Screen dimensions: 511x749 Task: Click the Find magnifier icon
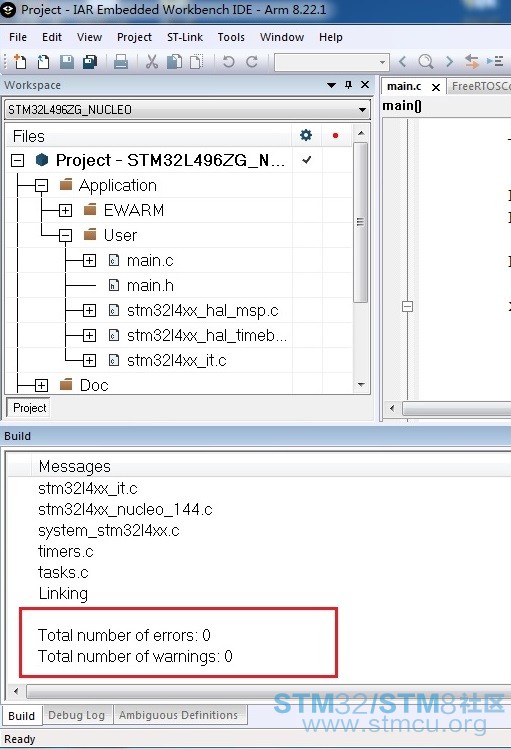pos(426,62)
